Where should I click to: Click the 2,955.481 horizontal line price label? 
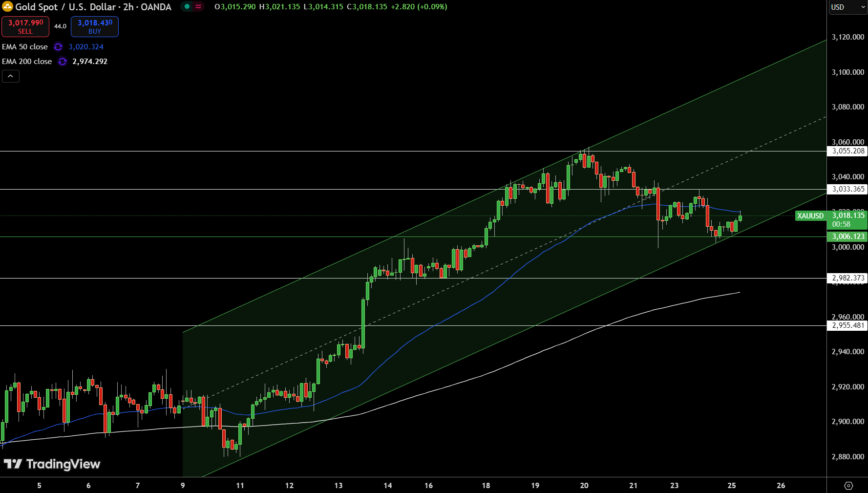847,325
